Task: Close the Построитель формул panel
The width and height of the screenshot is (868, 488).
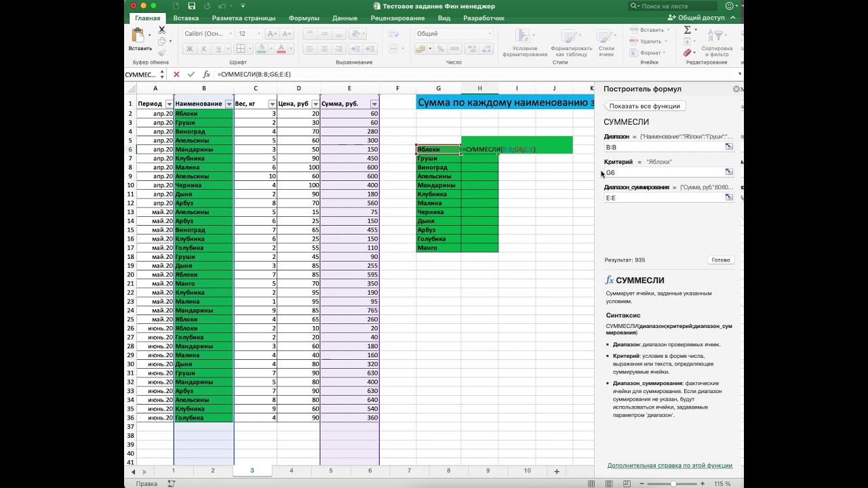Action: pyautogui.click(x=736, y=89)
